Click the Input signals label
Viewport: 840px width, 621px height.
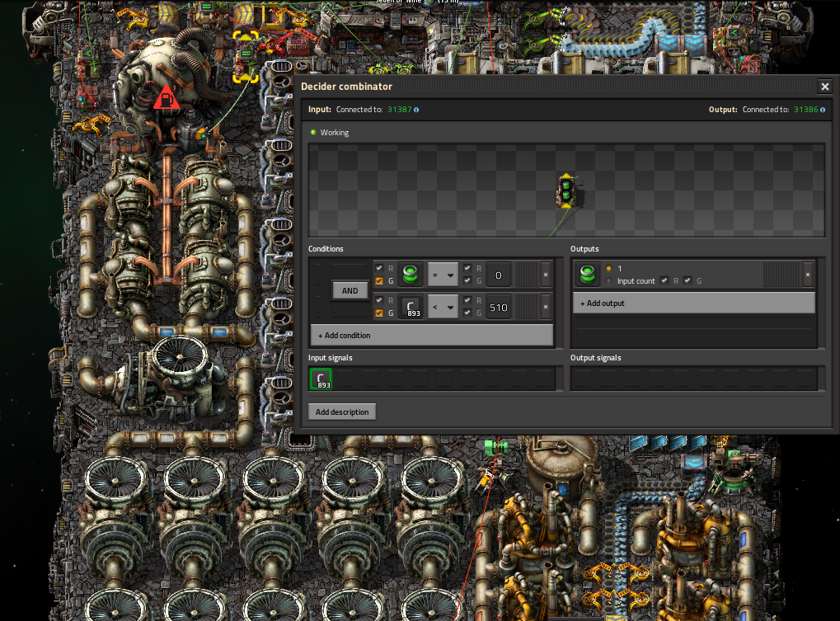330,357
